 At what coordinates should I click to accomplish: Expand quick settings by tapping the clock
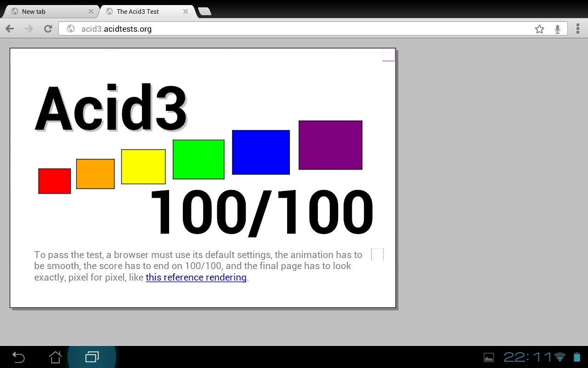pos(527,357)
